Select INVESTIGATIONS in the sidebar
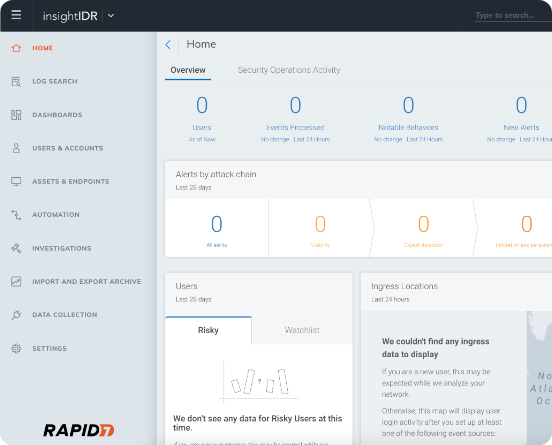Screen dimensions: 552x445 point(62,248)
